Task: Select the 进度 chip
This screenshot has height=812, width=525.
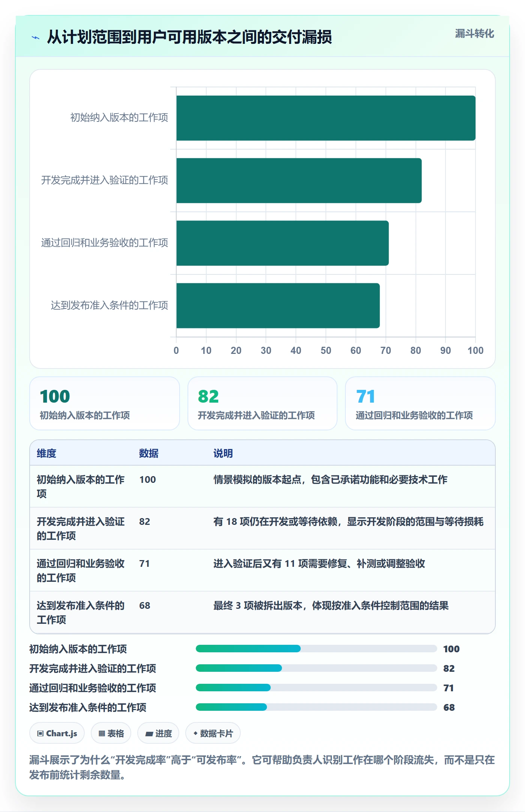Action: click(x=158, y=733)
